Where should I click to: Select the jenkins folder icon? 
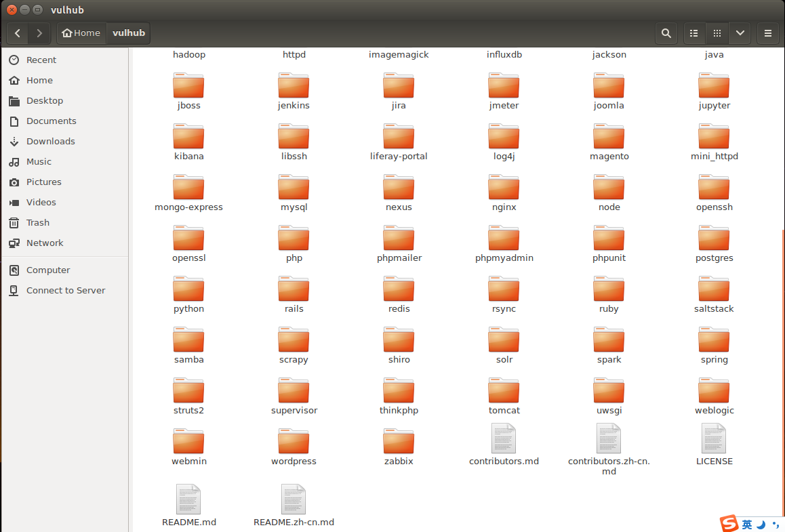pos(294,85)
